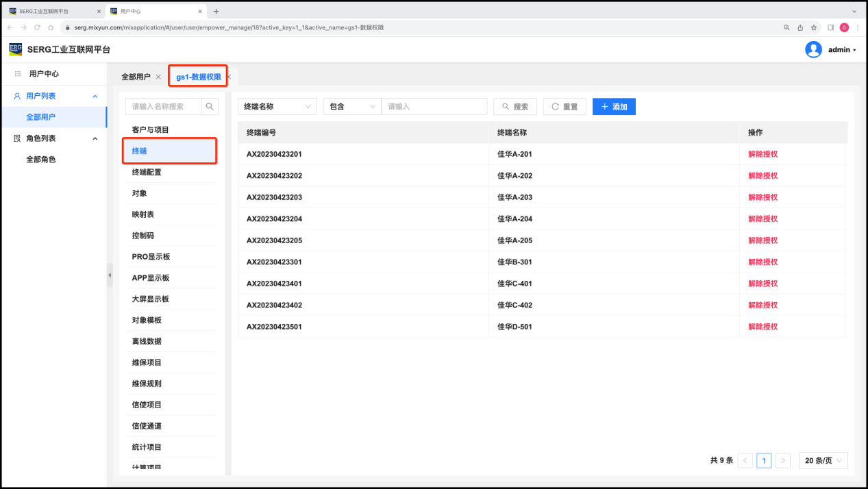Click the 请输入 search text field

click(x=434, y=107)
